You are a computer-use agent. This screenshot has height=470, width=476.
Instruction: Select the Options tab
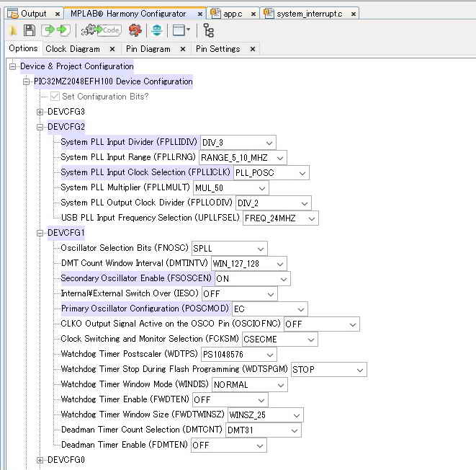click(23, 48)
